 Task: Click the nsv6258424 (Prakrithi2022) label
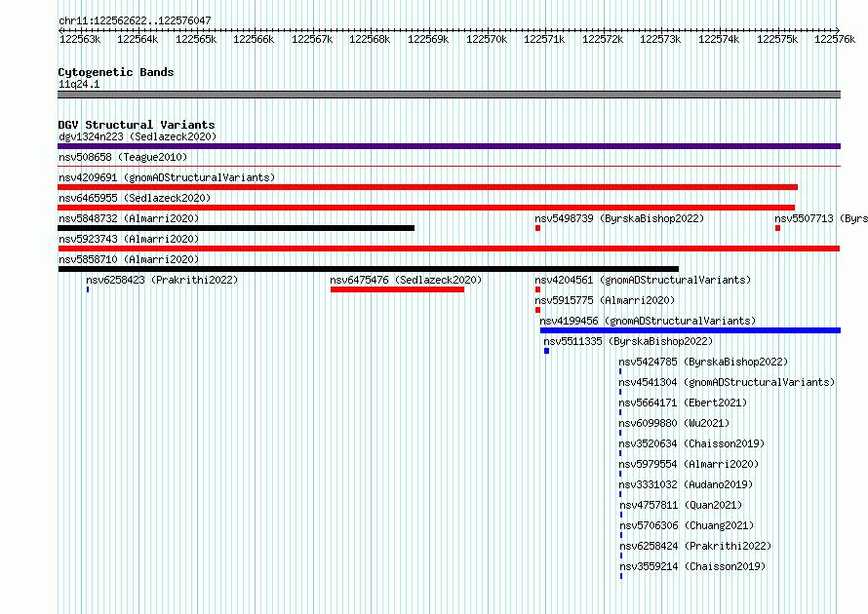(x=695, y=546)
